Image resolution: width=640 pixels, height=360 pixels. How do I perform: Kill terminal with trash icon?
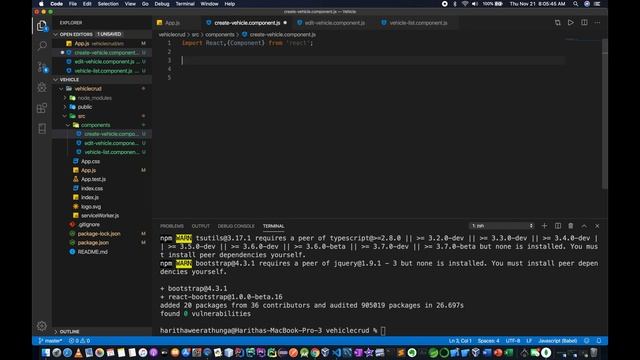coord(571,226)
